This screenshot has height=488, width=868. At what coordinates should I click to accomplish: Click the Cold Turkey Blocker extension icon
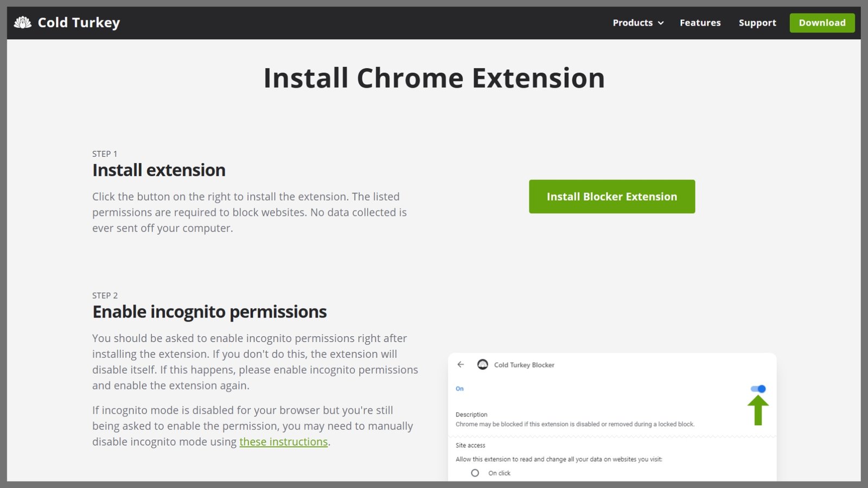point(482,364)
